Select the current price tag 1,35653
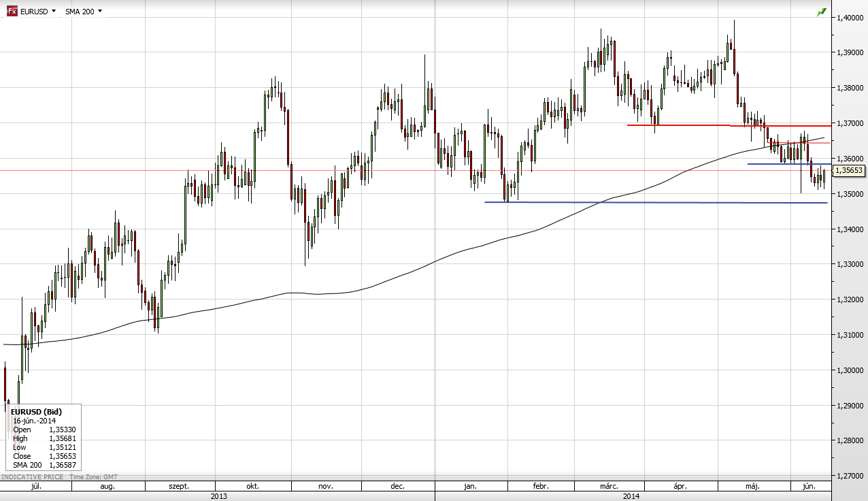 tap(849, 171)
